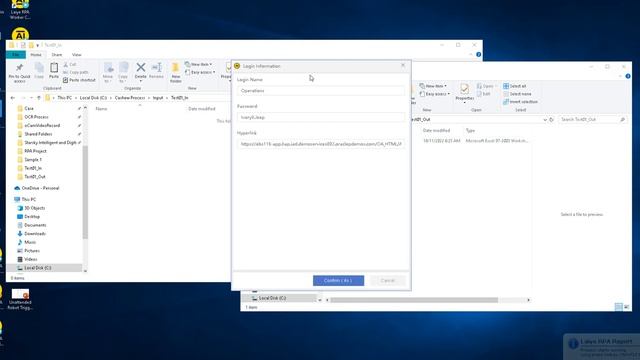Click This PC in the address breadcrumb
Image resolution: width=640 pixels, height=360 pixels.
pos(64,98)
